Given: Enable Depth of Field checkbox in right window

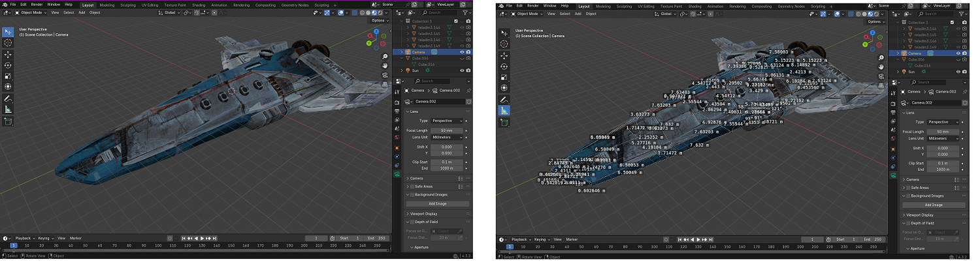Looking at the screenshot, I should click(x=908, y=224).
